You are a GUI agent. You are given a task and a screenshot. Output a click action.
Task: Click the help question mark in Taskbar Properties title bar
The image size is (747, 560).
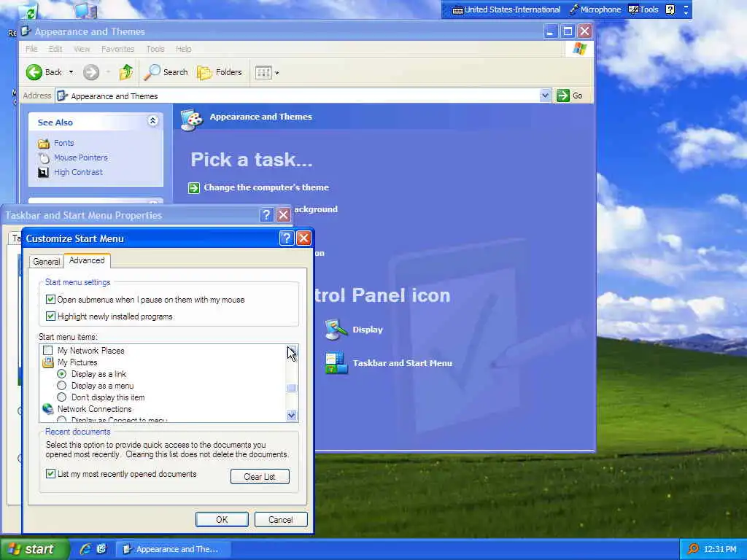tap(266, 215)
